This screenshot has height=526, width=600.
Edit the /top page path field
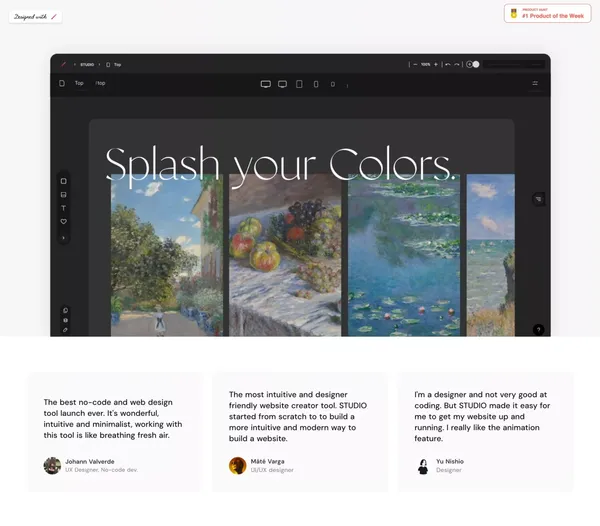(x=100, y=83)
